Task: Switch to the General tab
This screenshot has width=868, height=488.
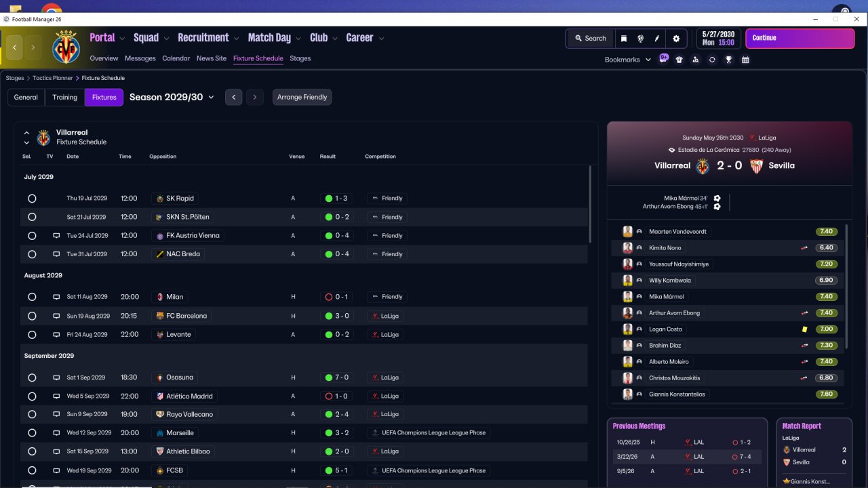Action: 26,97
